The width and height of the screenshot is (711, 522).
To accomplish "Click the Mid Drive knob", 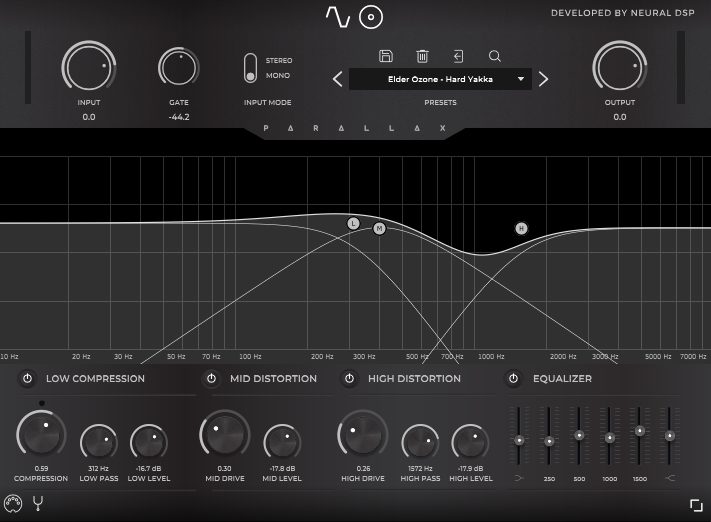I will pyautogui.click(x=224, y=434).
